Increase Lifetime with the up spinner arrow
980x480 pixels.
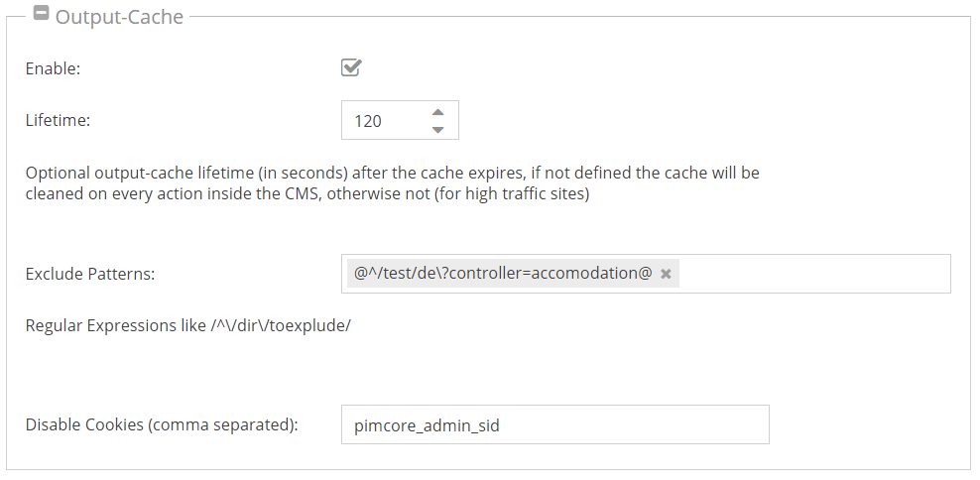(x=438, y=111)
